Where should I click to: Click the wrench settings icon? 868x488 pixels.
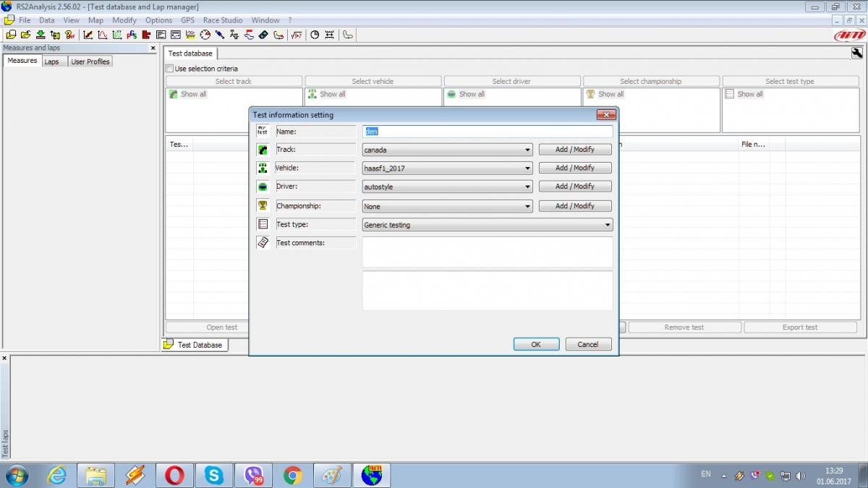pyautogui.click(x=857, y=53)
